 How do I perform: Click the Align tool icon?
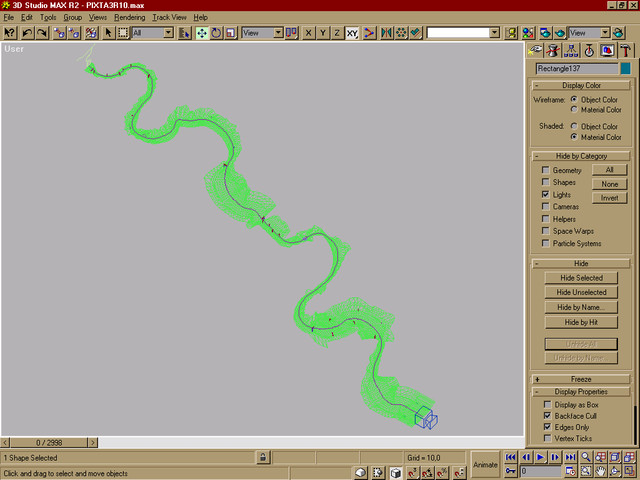(416, 33)
